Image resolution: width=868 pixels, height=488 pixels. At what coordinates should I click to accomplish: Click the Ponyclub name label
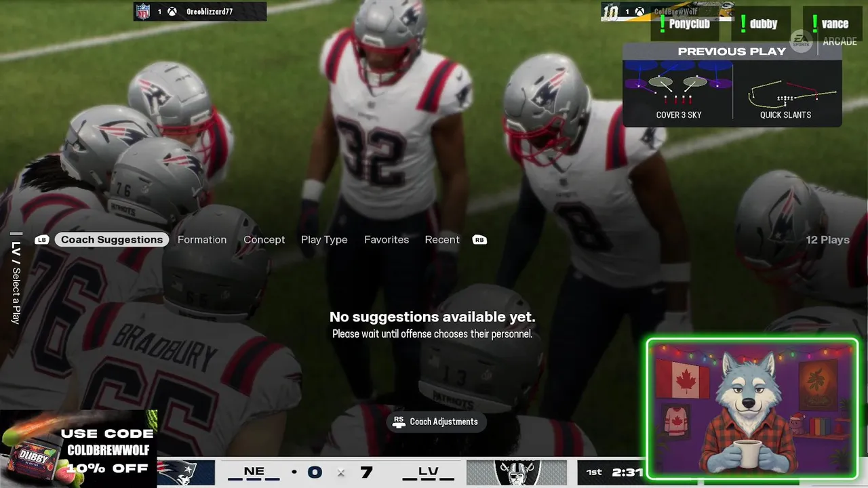coord(689,24)
